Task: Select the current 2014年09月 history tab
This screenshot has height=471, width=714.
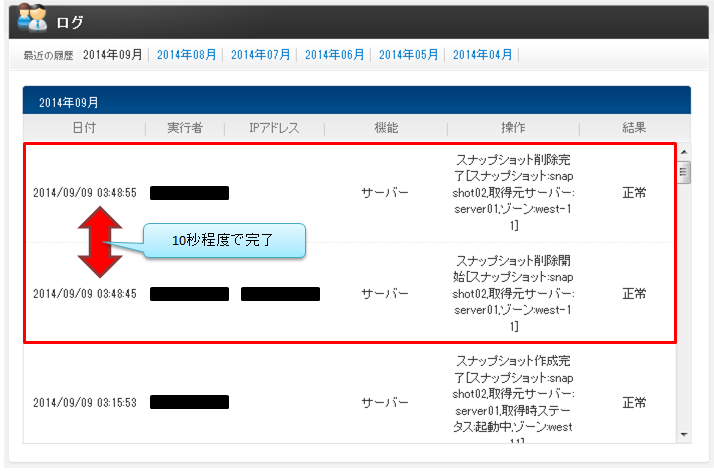Action: click(x=112, y=55)
